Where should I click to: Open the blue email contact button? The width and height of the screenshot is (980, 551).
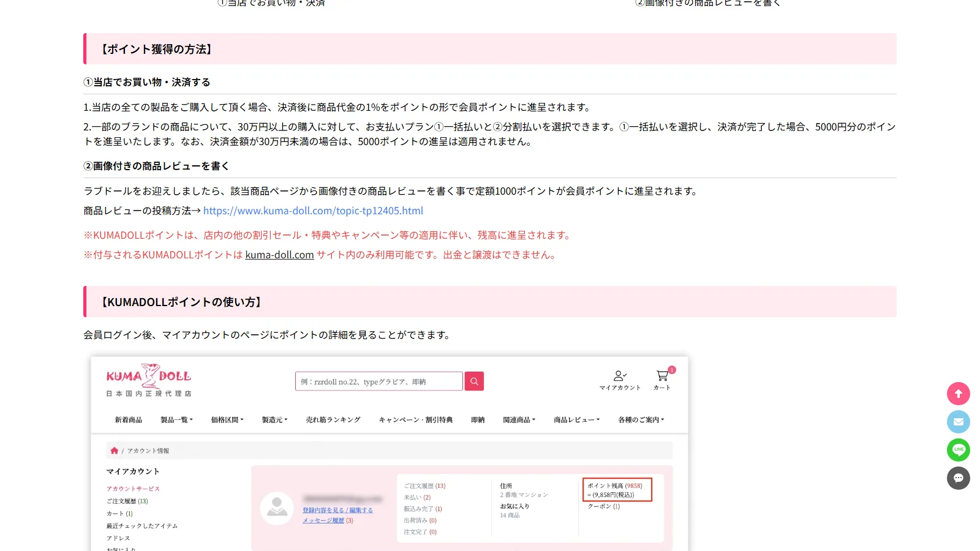point(958,422)
